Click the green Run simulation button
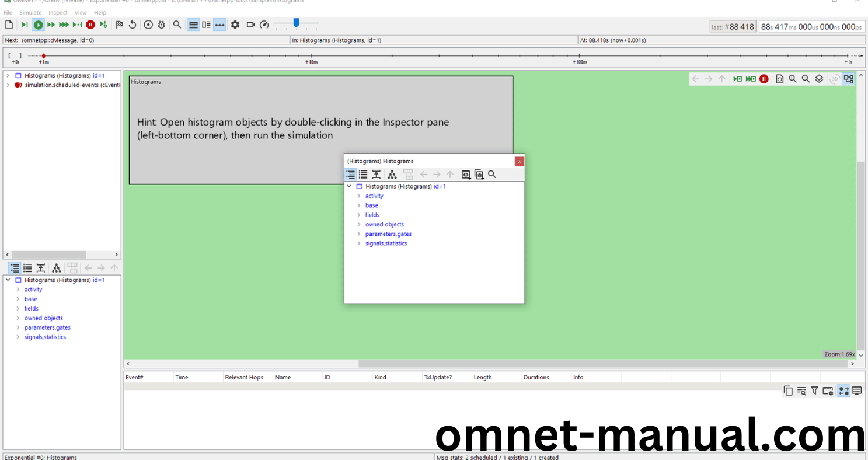Screen dimensions: 868x460 (38, 25)
